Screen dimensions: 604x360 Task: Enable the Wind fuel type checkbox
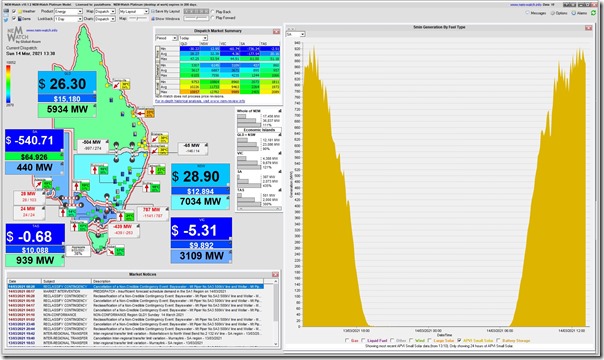[411, 340]
